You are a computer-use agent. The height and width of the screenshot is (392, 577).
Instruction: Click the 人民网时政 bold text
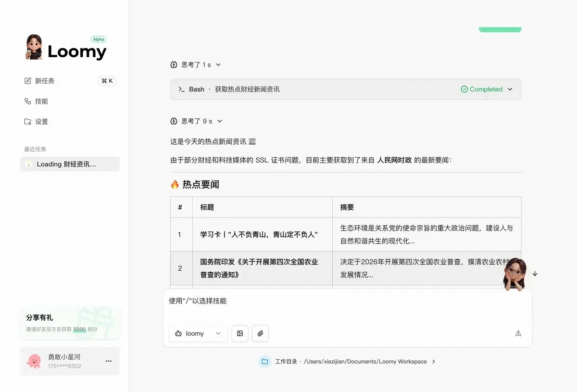coord(394,160)
